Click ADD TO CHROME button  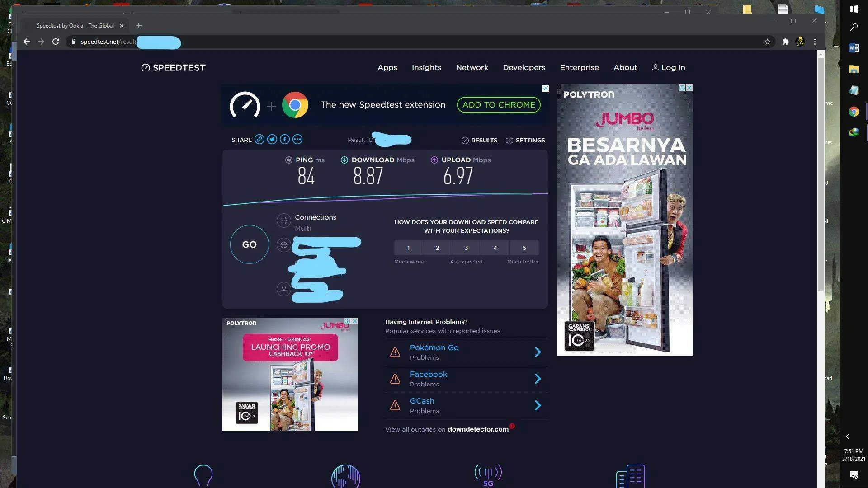pos(499,105)
